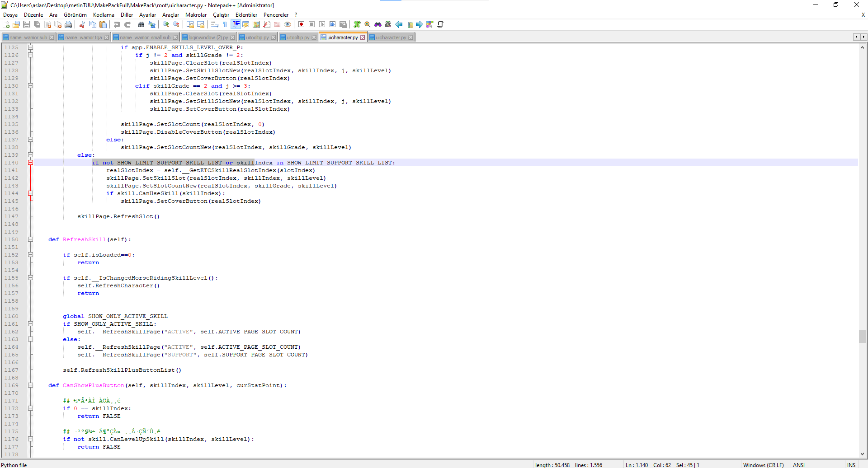Open the Kodlama menu

104,15
